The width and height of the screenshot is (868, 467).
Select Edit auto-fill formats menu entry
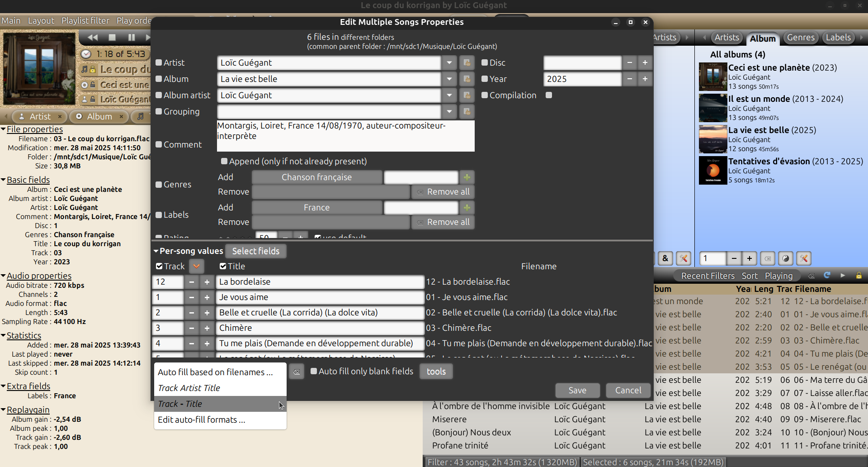(x=220, y=419)
